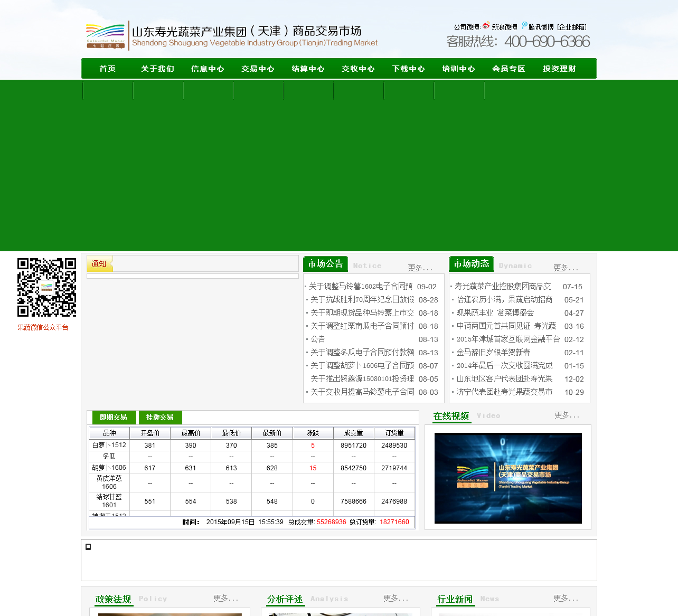Screen dimensions: 678x616
Task: Open notice 关于推出聚鑫源15080101投资理
Action: click(362, 379)
